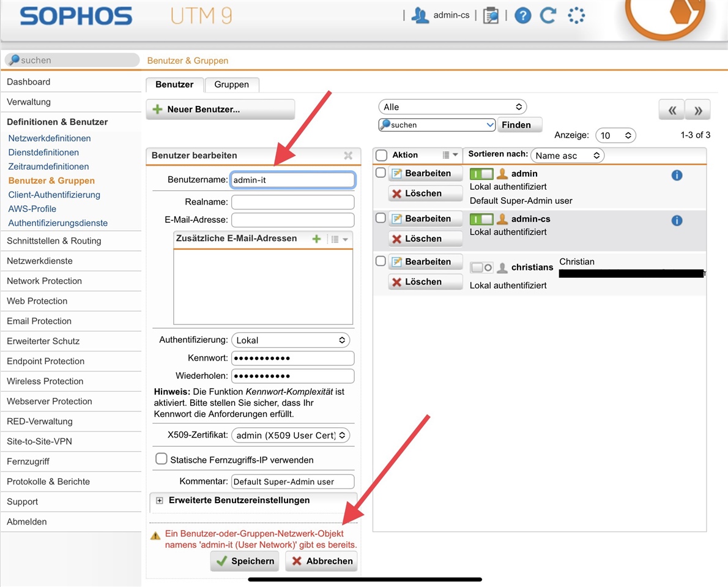Click Abbrechen to cancel editing
The image size is (728, 587).
tap(321, 561)
